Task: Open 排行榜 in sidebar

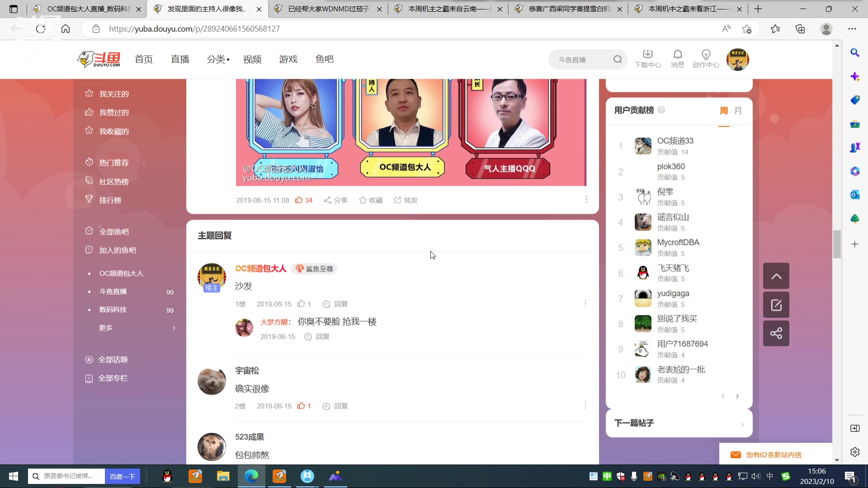Action: (104, 200)
